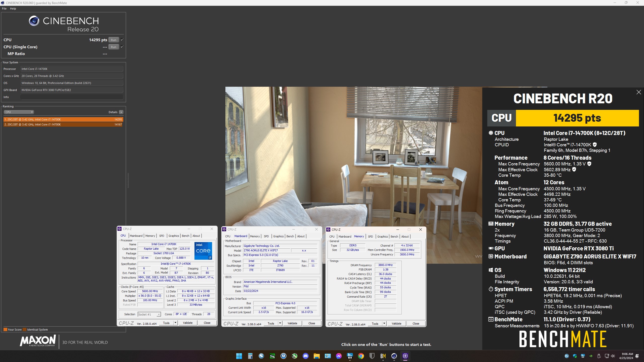The image size is (644, 362).
Task: Expand Tools dropdown arrow in CPU-Z CPU window
Action: point(175,323)
